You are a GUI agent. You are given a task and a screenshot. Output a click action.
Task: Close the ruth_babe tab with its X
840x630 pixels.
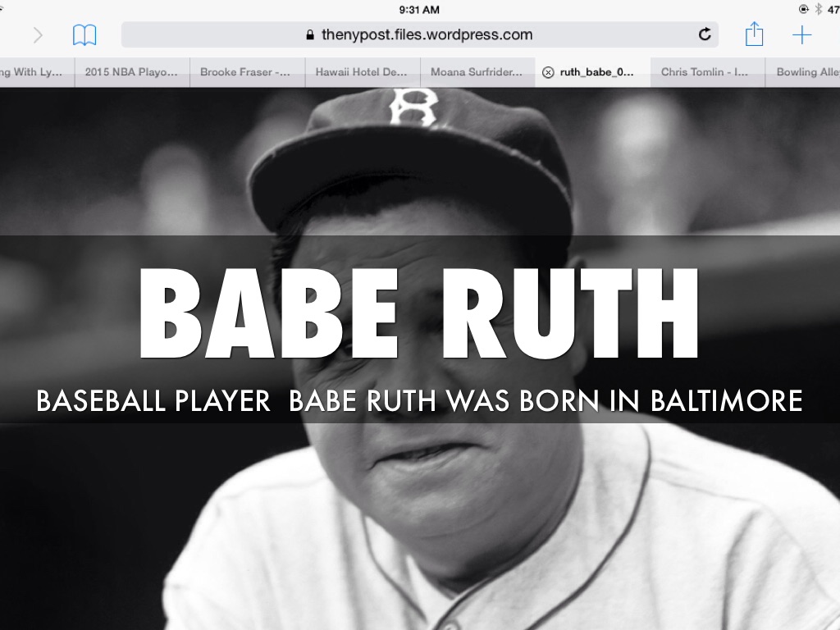(548, 72)
